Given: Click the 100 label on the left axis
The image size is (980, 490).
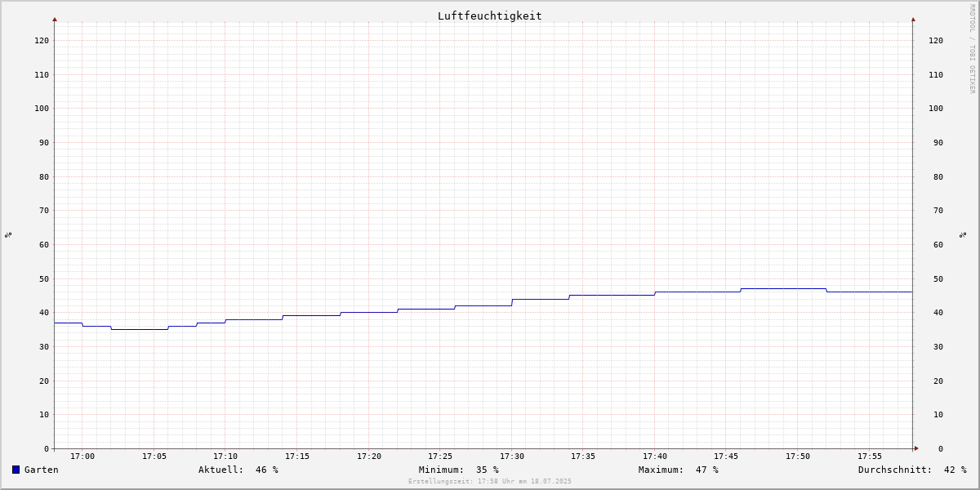Looking at the screenshot, I should [42, 108].
